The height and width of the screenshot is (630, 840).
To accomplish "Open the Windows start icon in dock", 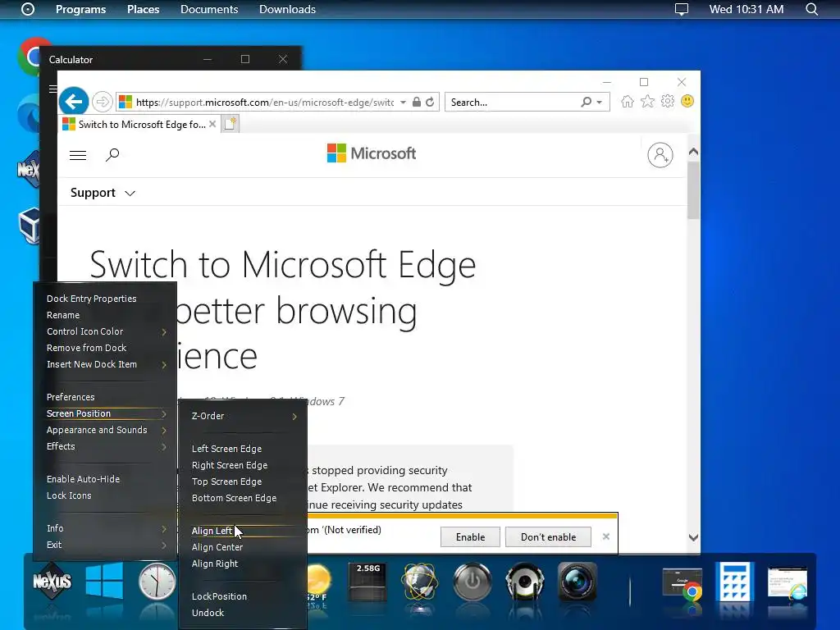I will coord(104,581).
